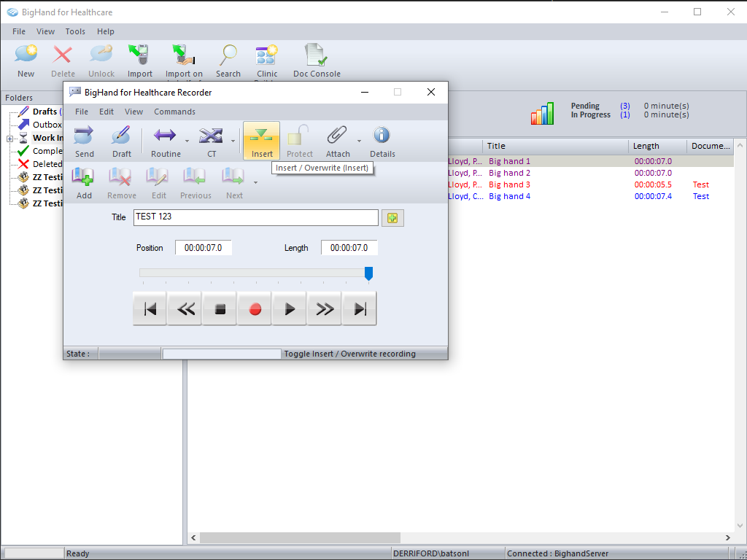Select the Big hand 3 row
The image size is (747, 560).
coord(590,184)
